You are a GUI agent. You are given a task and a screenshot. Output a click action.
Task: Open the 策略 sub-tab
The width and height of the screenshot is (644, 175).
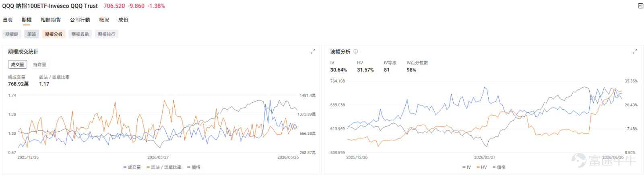pos(31,34)
